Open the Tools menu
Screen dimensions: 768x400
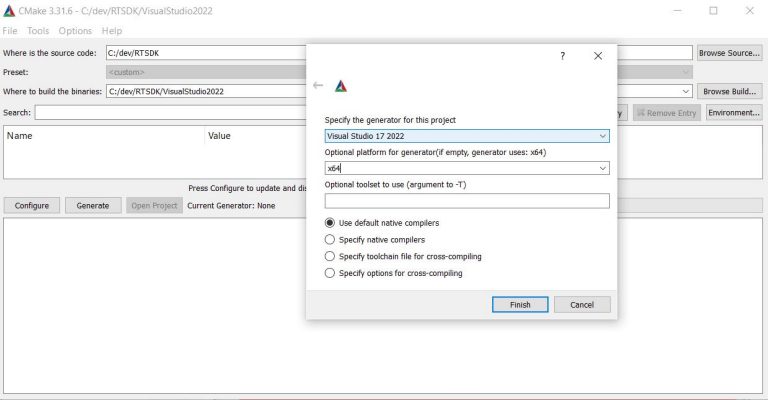point(38,31)
